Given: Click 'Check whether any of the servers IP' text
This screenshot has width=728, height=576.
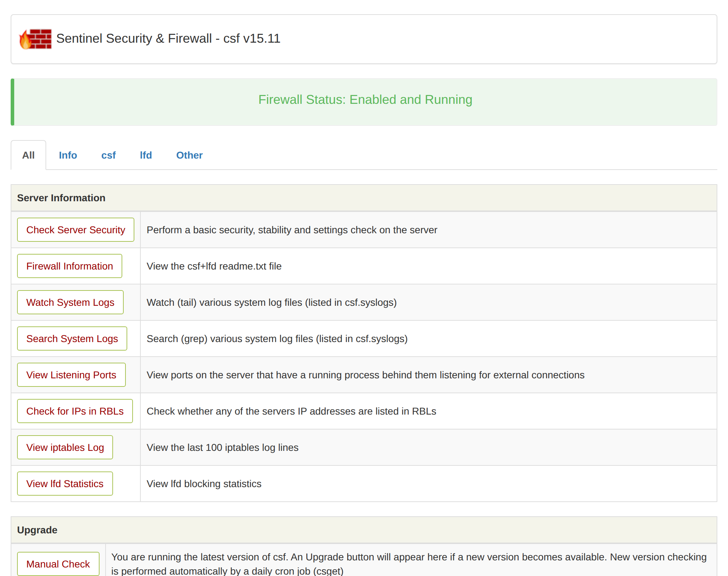Looking at the screenshot, I should tap(291, 411).
